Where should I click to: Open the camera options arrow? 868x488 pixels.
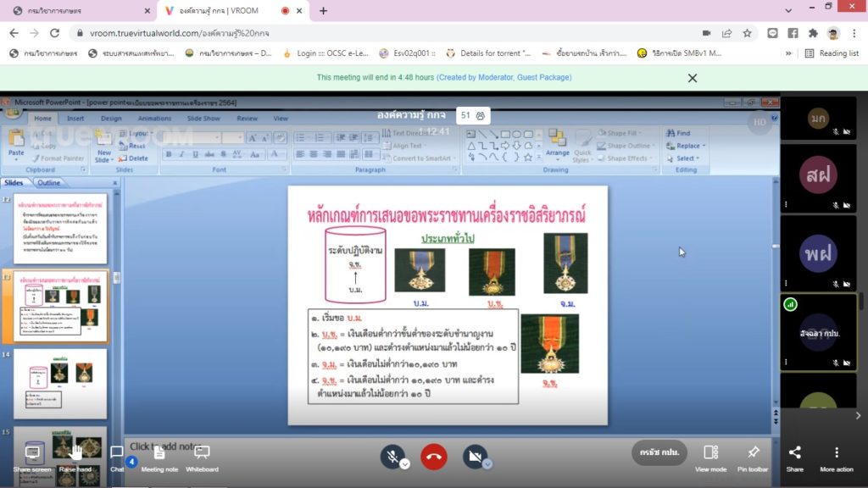pos(487,464)
